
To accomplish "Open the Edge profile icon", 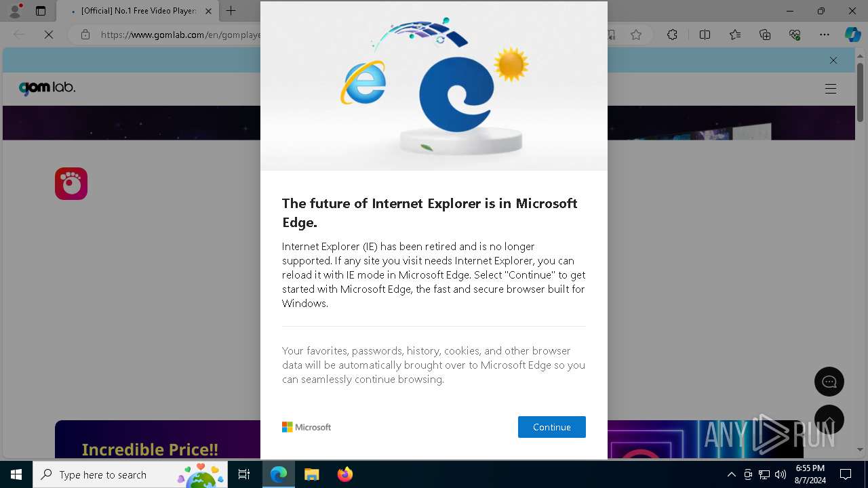I will [x=14, y=11].
